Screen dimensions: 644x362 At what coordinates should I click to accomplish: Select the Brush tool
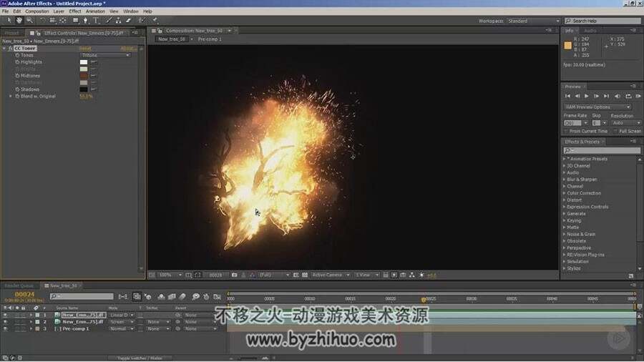[x=109, y=20]
